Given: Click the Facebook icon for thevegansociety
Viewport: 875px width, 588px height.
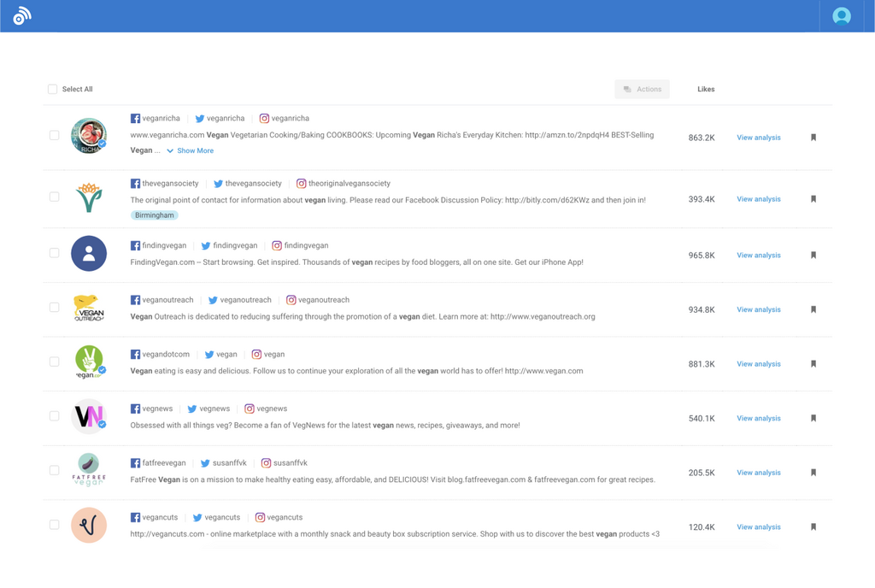Looking at the screenshot, I should coord(135,184).
